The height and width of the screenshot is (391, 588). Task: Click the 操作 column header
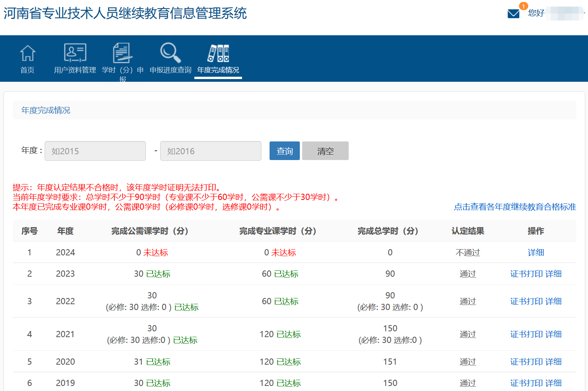(536, 231)
